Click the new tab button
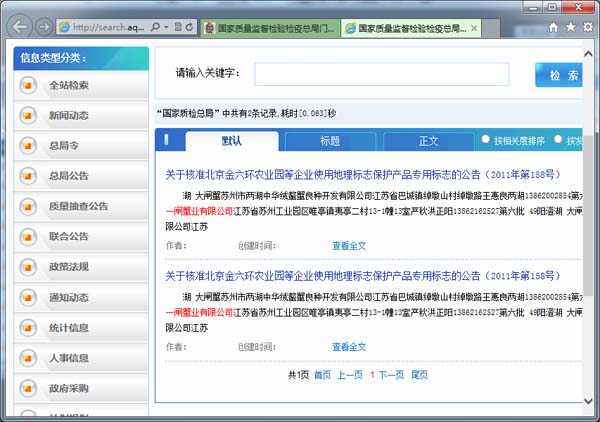 pyautogui.click(x=491, y=28)
